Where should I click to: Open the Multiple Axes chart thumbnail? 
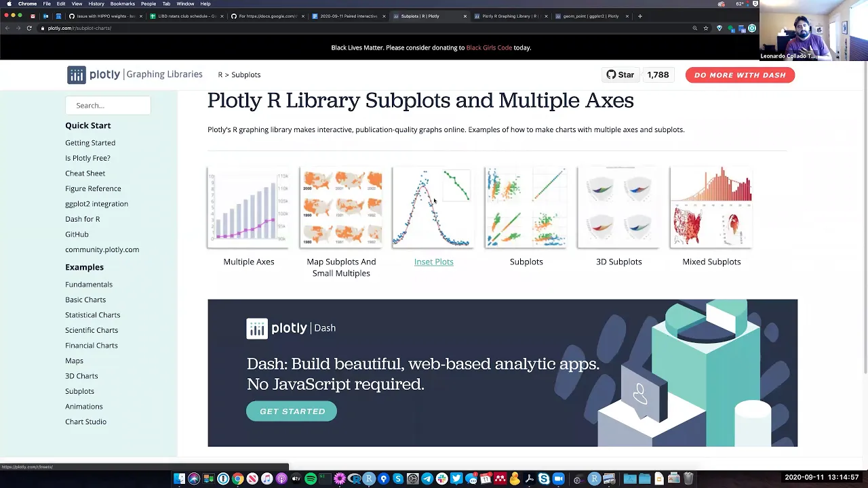(249, 207)
